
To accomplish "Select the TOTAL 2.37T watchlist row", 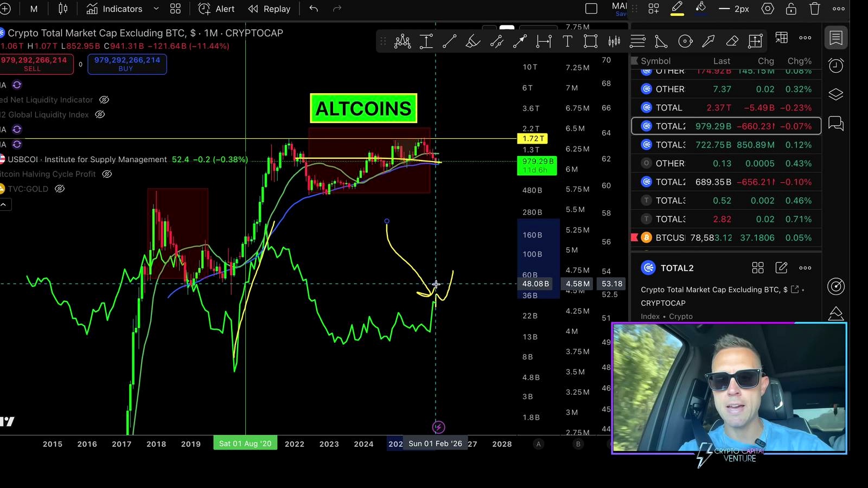I will pyautogui.click(x=726, y=107).
